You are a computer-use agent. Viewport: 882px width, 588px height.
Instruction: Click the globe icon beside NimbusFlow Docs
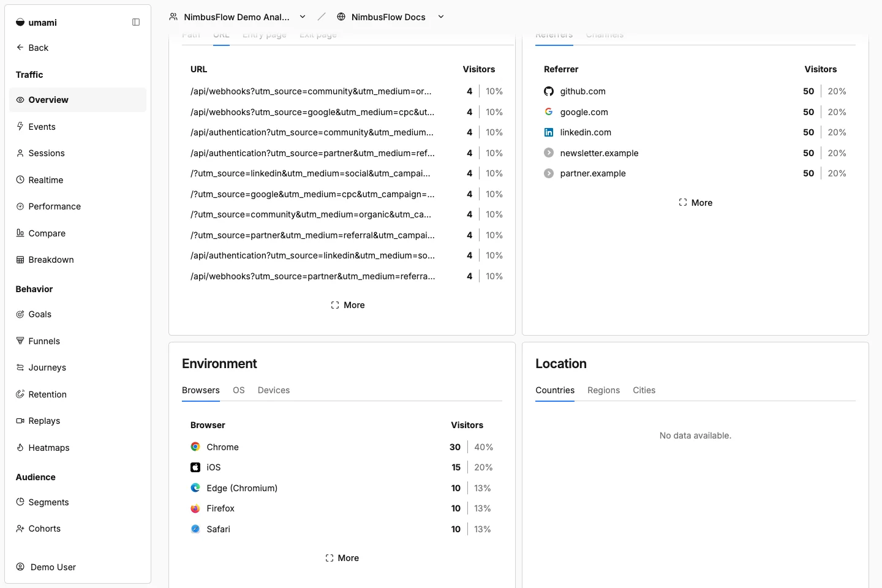pos(341,17)
